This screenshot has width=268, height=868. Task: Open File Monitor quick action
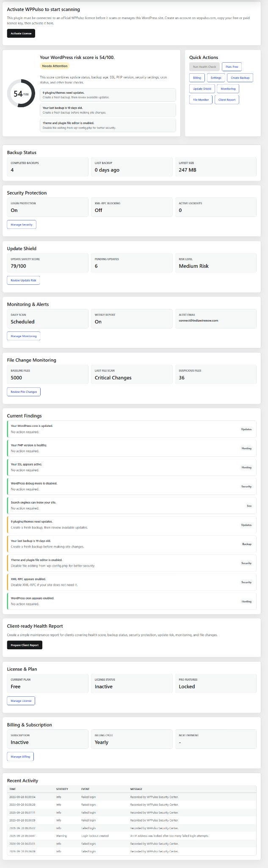point(201,100)
